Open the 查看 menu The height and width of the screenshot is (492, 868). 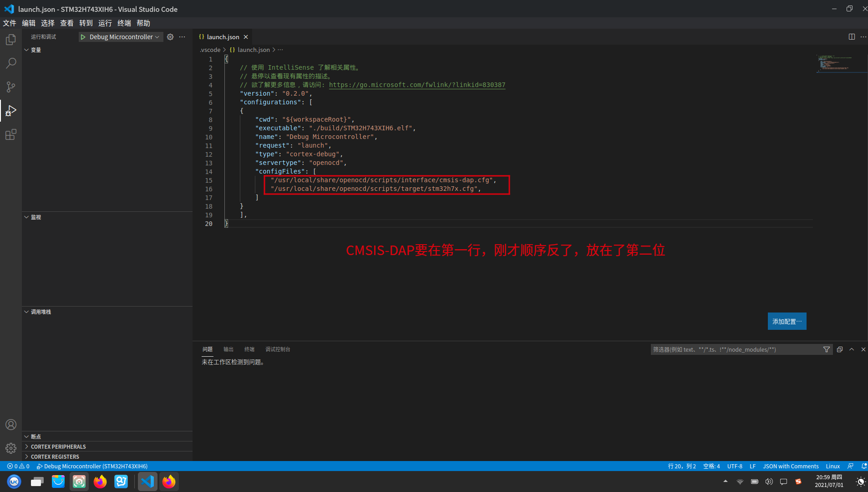pos(67,23)
